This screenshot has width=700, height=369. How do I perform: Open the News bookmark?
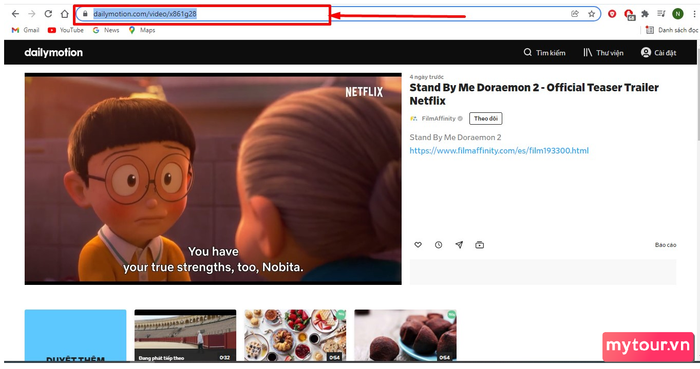pyautogui.click(x=106, y=30)
